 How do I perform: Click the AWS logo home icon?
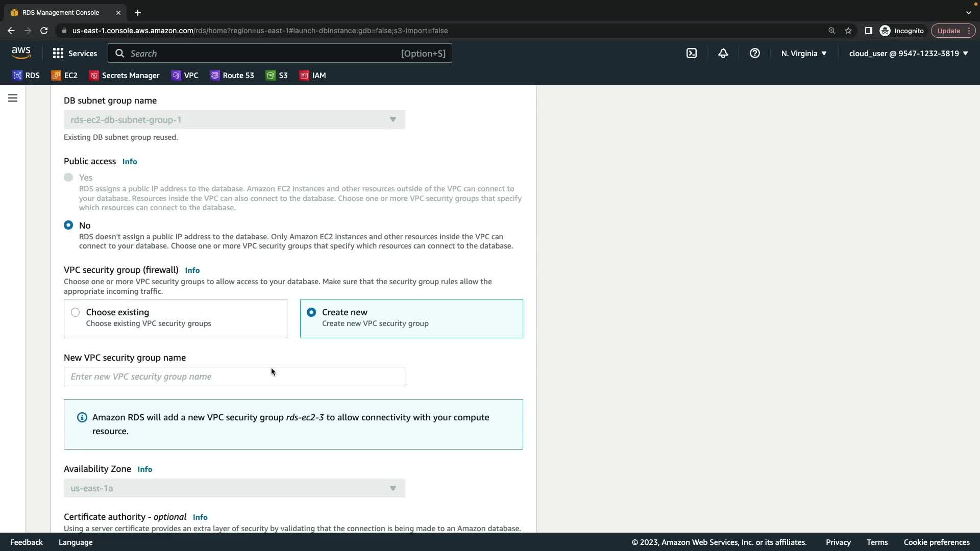coord(21,53)
